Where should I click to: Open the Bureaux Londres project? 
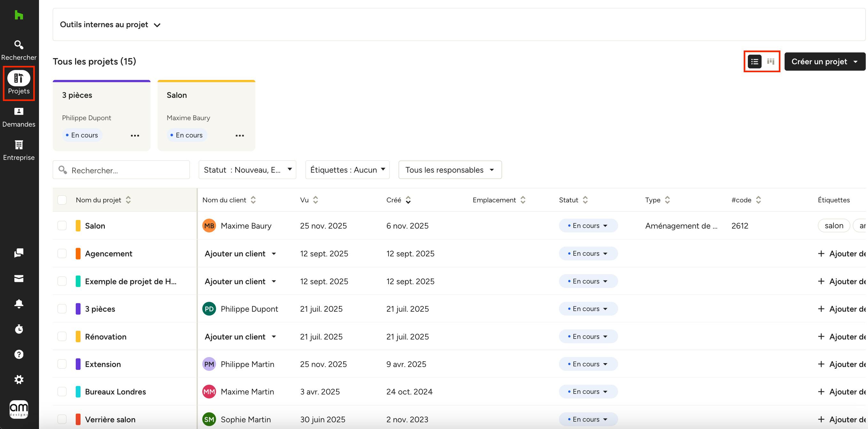tap(115, 392)
